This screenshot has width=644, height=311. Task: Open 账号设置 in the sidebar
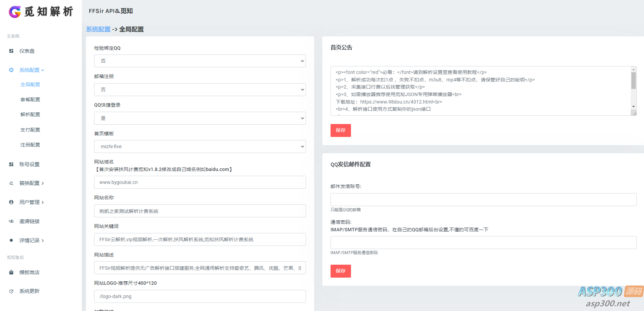[29, 165]
